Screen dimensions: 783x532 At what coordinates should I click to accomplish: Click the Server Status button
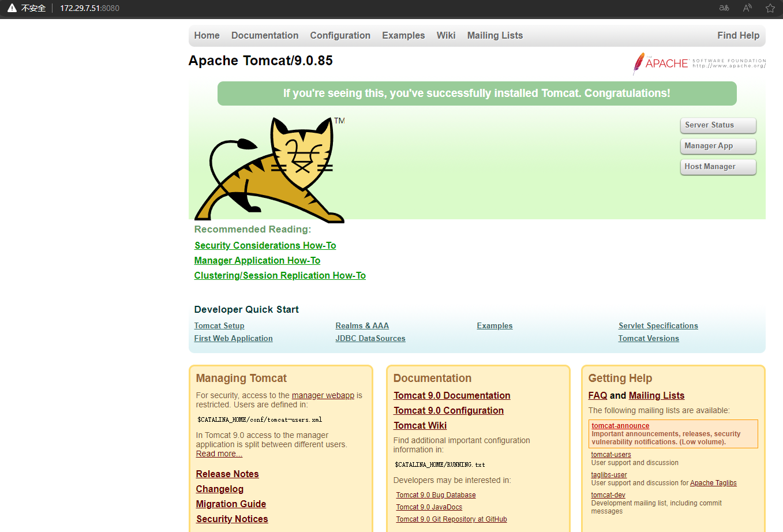[718, 125]
